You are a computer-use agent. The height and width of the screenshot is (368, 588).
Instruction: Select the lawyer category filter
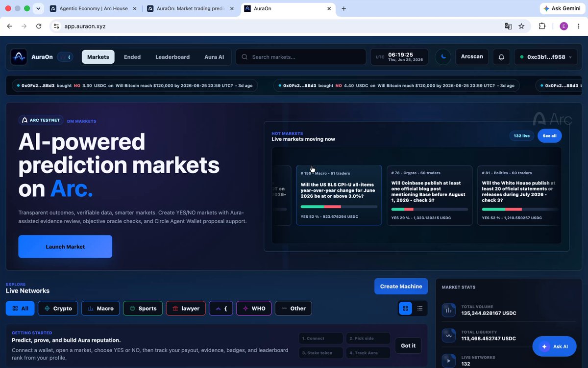[x=186, y=309]
